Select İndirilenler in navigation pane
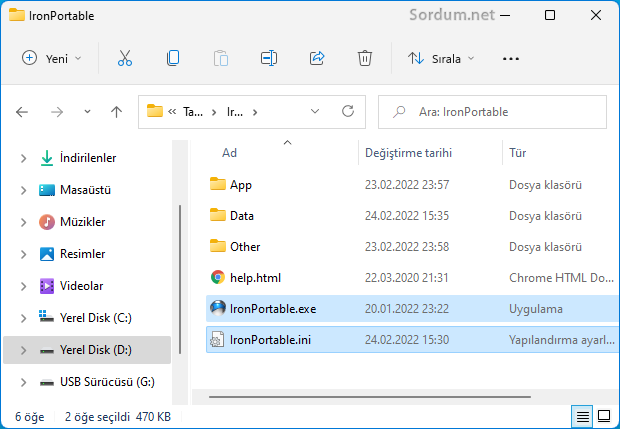620x429 pixels. (88, 158)
